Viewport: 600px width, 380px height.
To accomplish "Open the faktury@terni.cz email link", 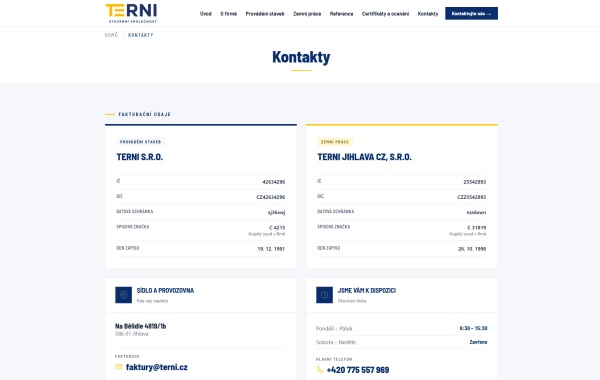I will (x=157, y=367).
